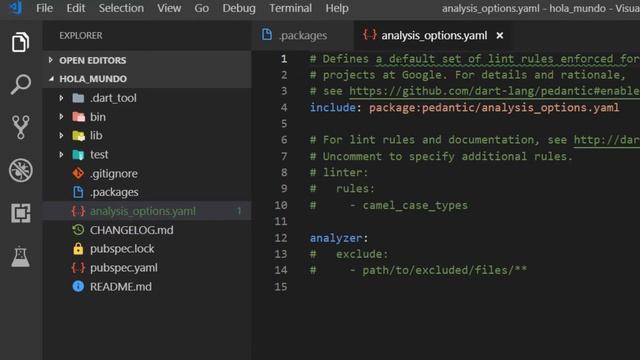
Task: Expand the OPEN EDITORS section
Action: (51, 60)
